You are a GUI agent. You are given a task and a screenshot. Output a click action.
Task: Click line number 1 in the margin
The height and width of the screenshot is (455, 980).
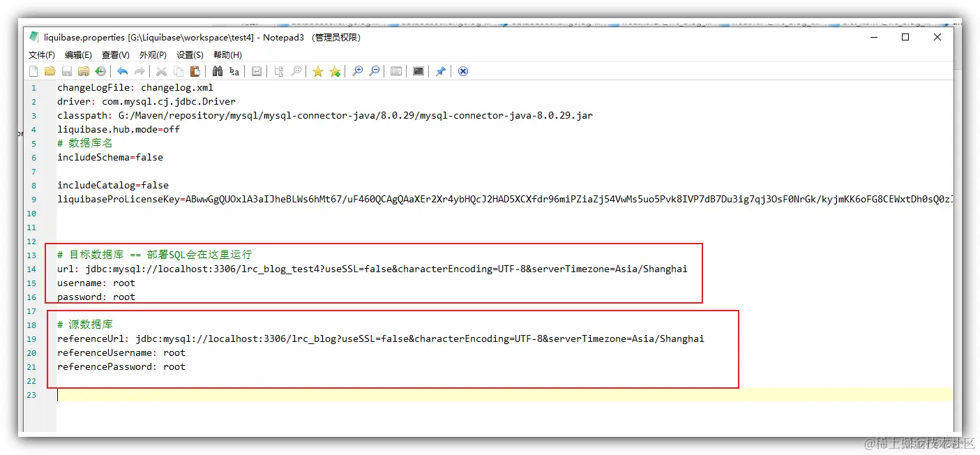coord(33,88)
